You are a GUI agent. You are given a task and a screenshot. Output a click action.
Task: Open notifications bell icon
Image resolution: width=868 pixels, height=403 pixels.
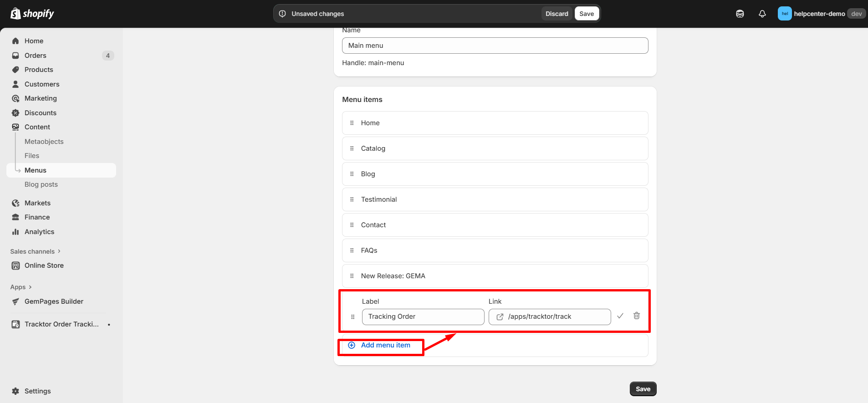click(x=762, y=14)
